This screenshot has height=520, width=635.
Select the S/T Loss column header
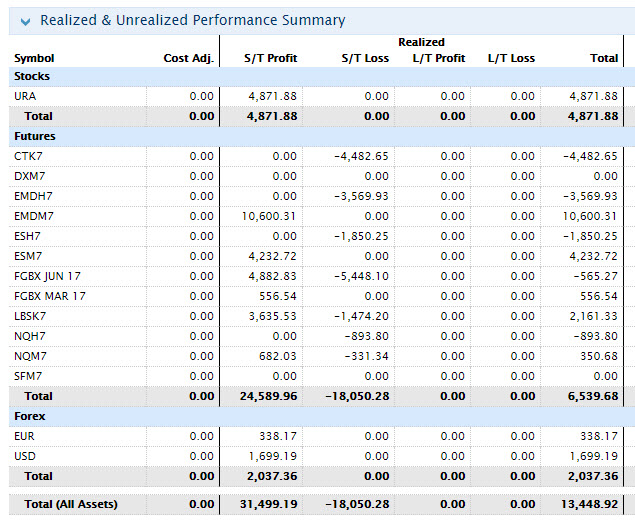pyautogui.click(x=364, y=58)
